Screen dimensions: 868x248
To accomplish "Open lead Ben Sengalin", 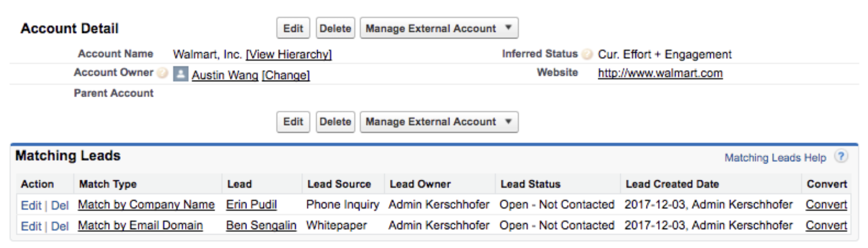I will (261, 226).
